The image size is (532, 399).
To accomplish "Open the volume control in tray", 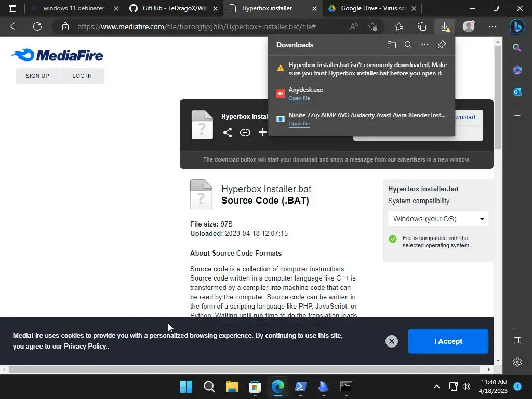I will 466,387.
